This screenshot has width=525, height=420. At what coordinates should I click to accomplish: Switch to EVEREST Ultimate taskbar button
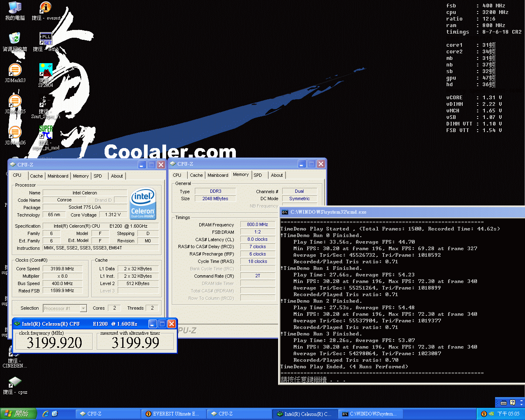[x=172, y=414]
